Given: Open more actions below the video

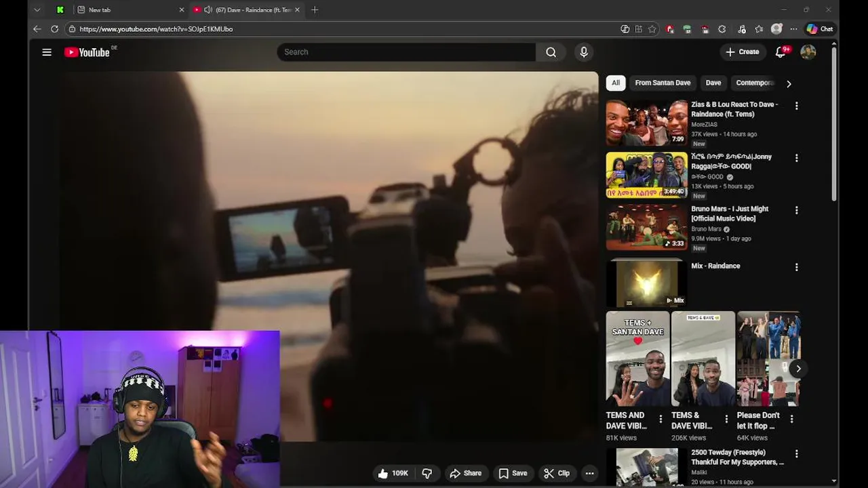Looking at the screenshot, I should [x=589, y=473].
